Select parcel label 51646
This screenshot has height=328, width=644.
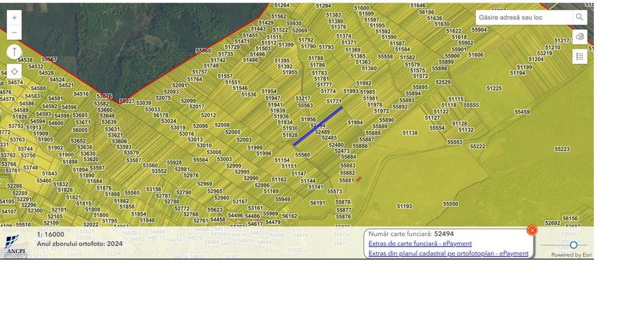click(418, 5)
